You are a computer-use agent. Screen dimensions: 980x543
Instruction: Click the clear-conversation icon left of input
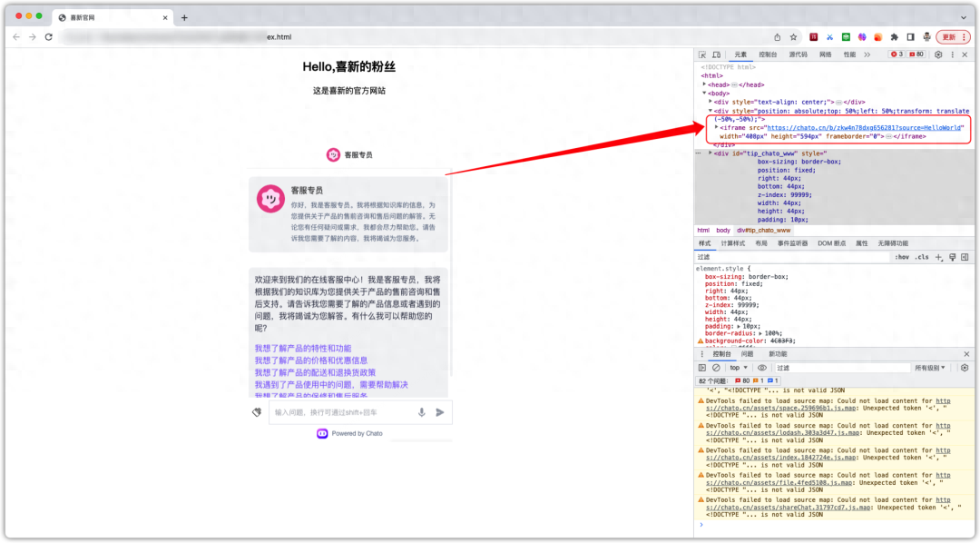click(x=257, y=412)
